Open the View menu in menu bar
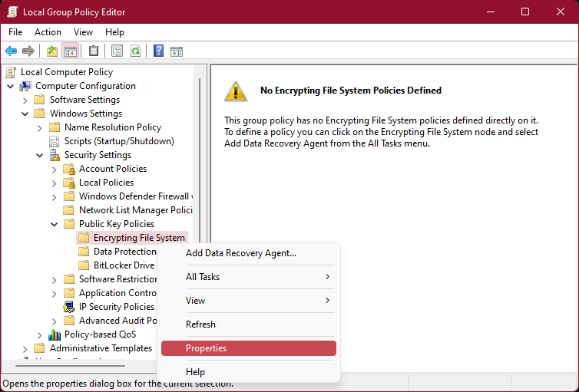Viewport: 579px width, 392px height. coord(83,32)
